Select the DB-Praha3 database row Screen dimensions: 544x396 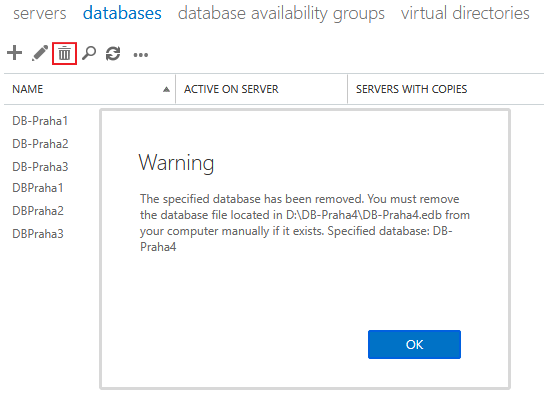pyautogui.click(x=40, y=167)
